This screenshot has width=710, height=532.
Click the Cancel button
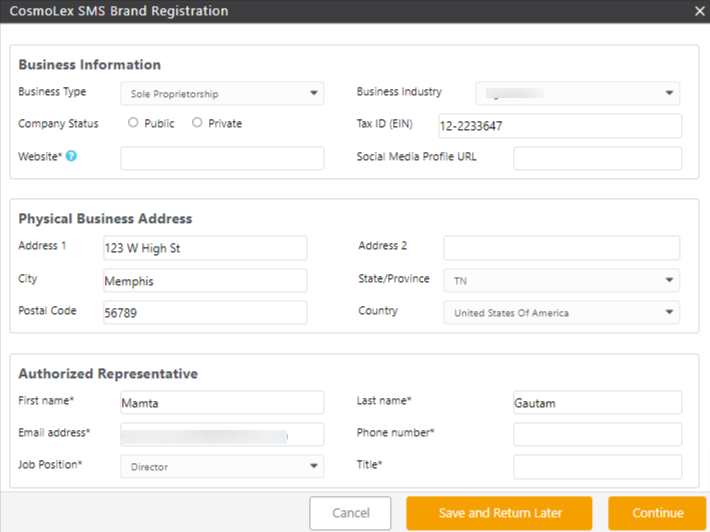(x=350, y=513)
